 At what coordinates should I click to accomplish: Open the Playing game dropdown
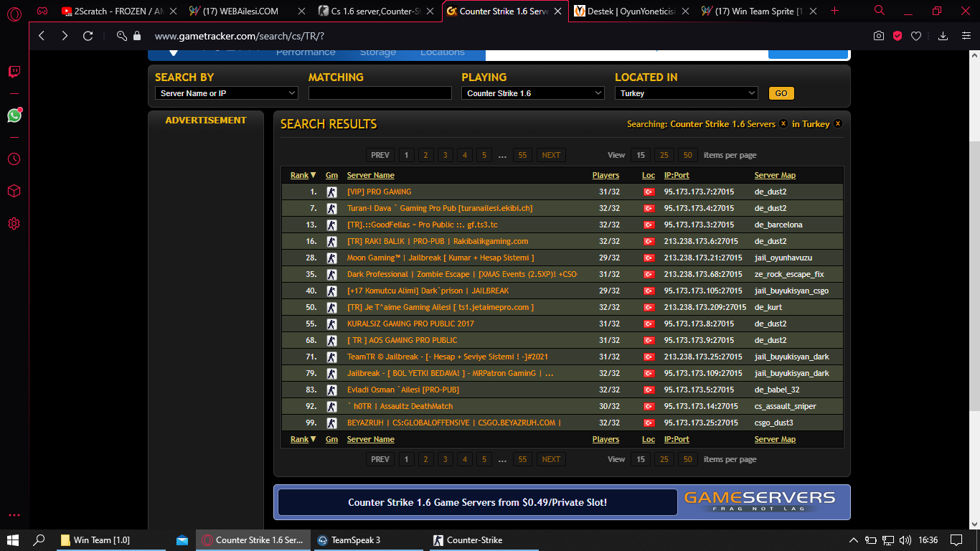click(533, 93)
